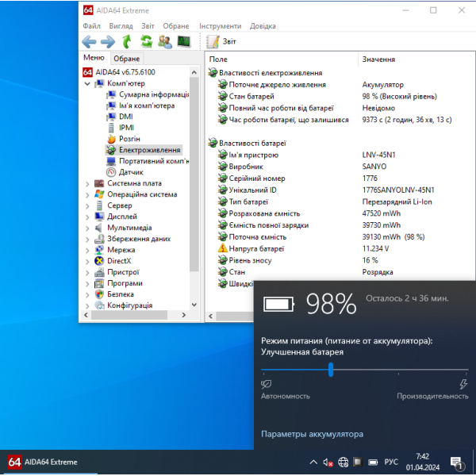Expand the Системна плата node
The image size is (476, 476).
87,184
